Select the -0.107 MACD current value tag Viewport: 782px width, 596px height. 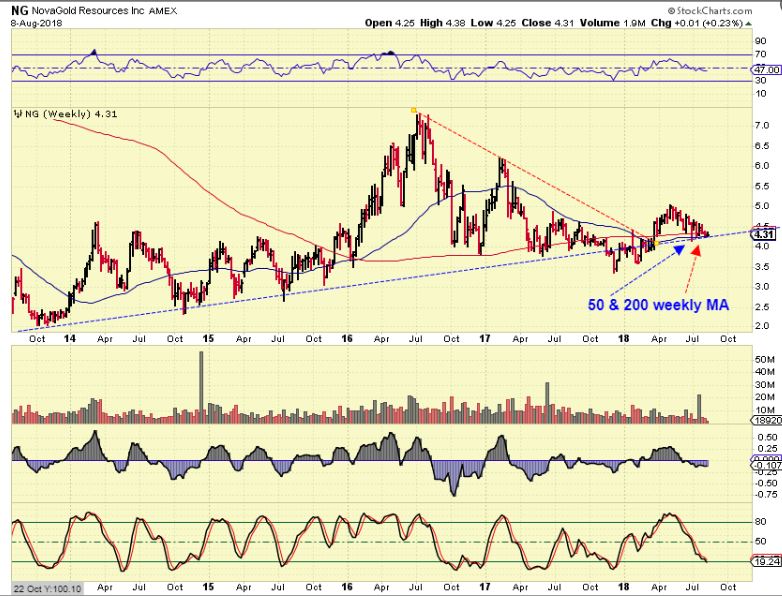pos(766,465)
